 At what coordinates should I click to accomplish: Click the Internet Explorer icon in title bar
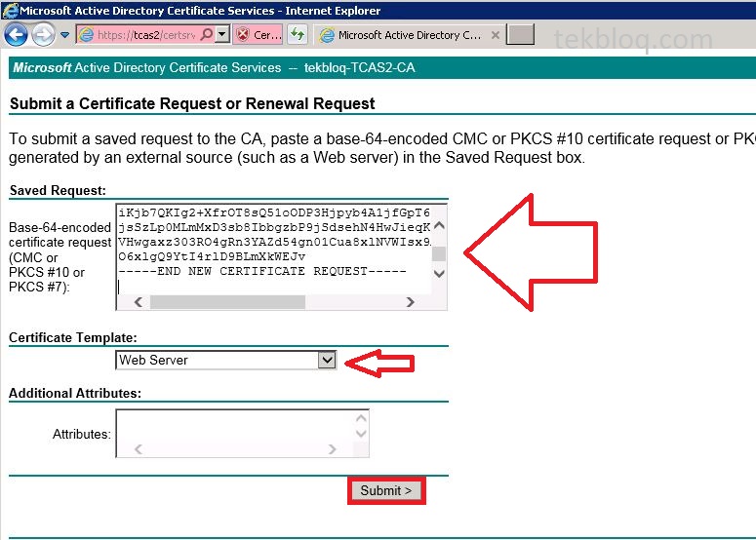10,10
